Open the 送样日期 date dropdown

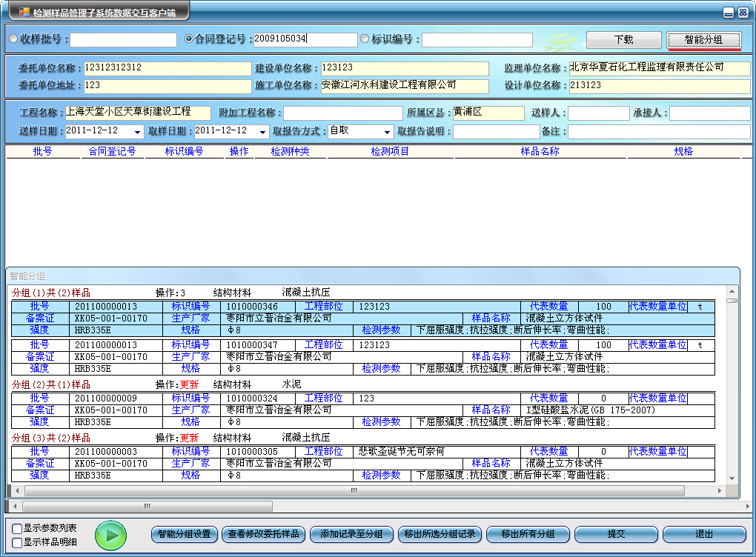(138, 132)
